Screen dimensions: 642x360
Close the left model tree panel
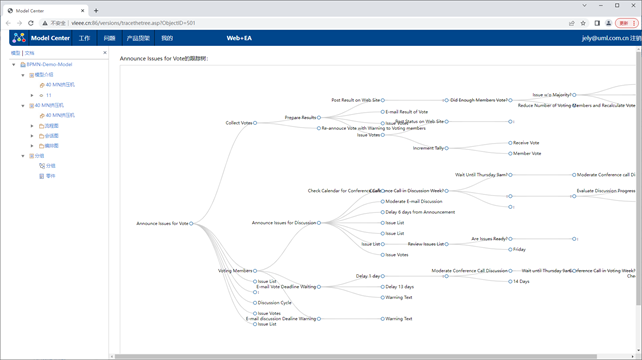(105, 53)
